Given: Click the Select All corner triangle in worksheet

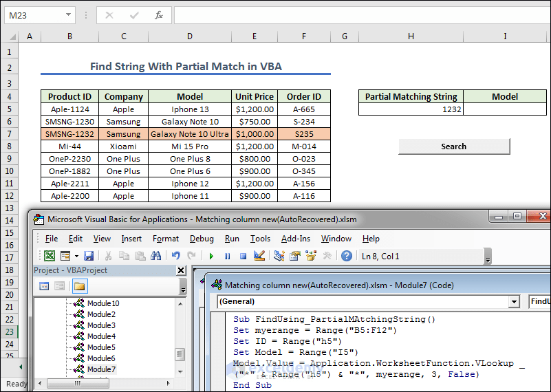Looking at the screenshot, I should (12, 36).
